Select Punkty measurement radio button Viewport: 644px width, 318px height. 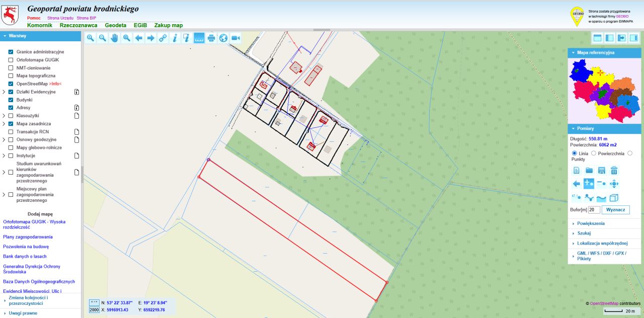tap(630, 153)
